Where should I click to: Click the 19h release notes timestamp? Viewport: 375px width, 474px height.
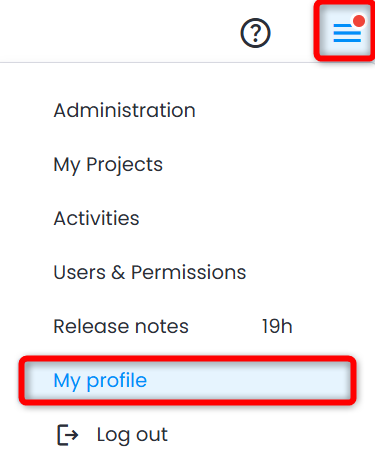pos(277,326)
